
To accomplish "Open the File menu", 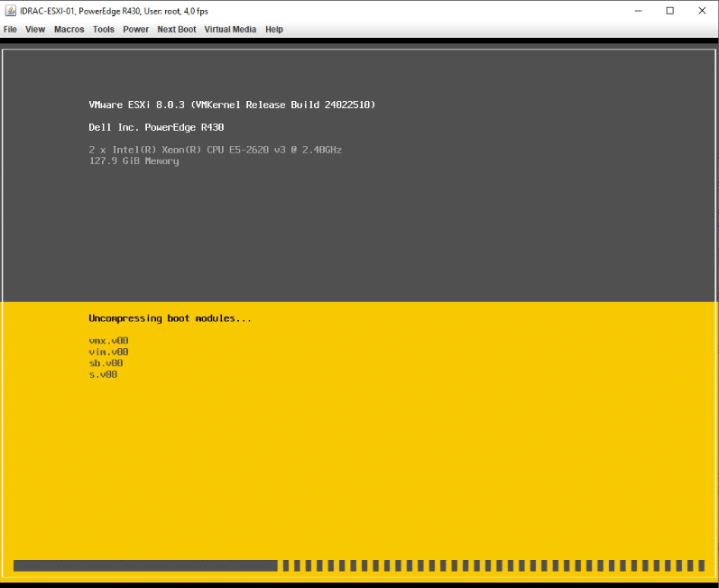I will tap(10, 30).
